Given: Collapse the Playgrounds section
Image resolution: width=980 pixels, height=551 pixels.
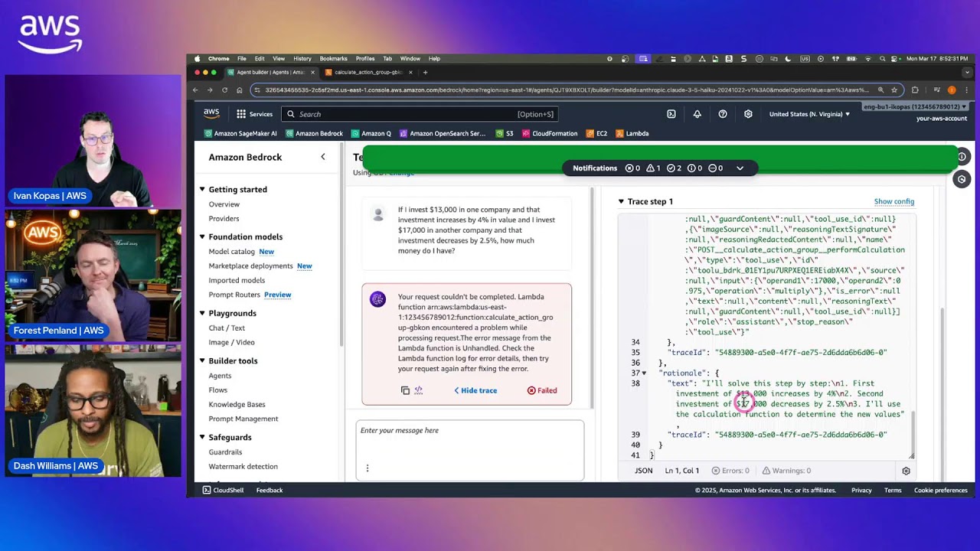Looking at the screenshot, I should pos(202,313).
